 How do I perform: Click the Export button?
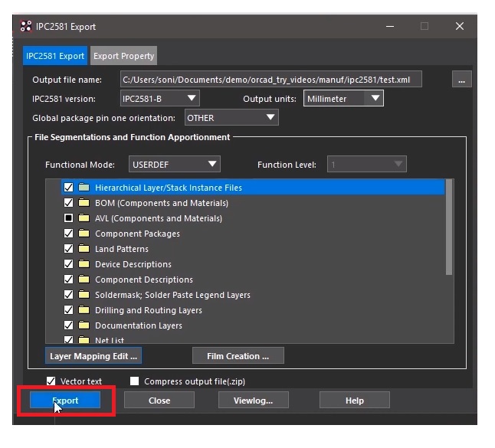(x=65, y=401)
